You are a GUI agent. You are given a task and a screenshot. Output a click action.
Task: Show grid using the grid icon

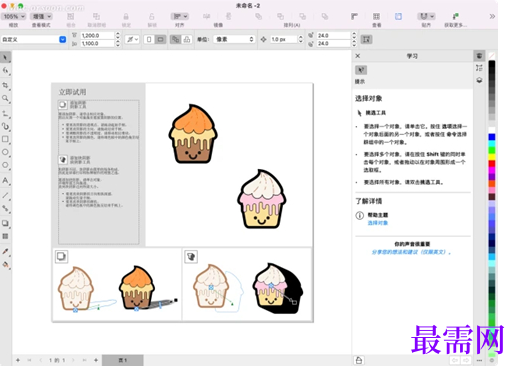(x=376, y=16)
